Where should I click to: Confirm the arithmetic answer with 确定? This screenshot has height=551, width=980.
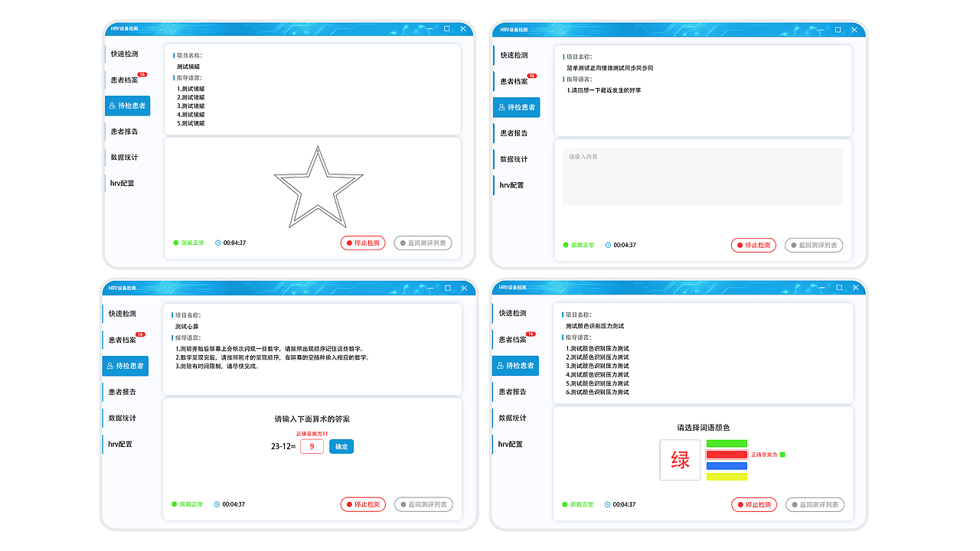click(x=341, y=446)
